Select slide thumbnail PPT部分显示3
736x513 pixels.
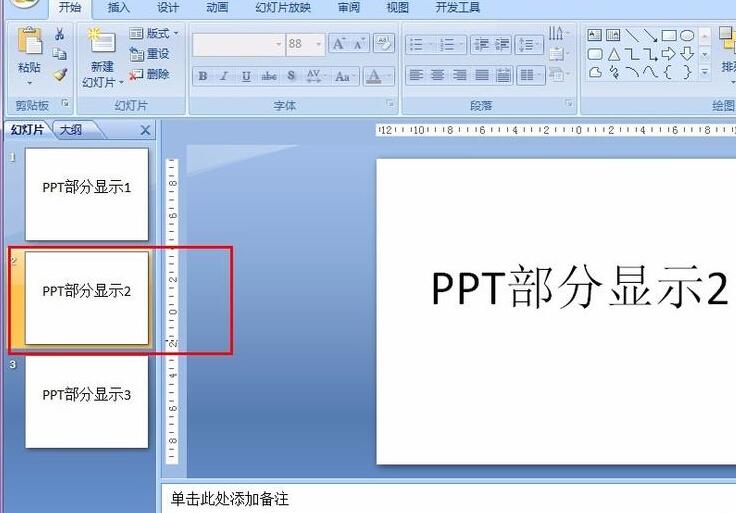click(86, 402)
